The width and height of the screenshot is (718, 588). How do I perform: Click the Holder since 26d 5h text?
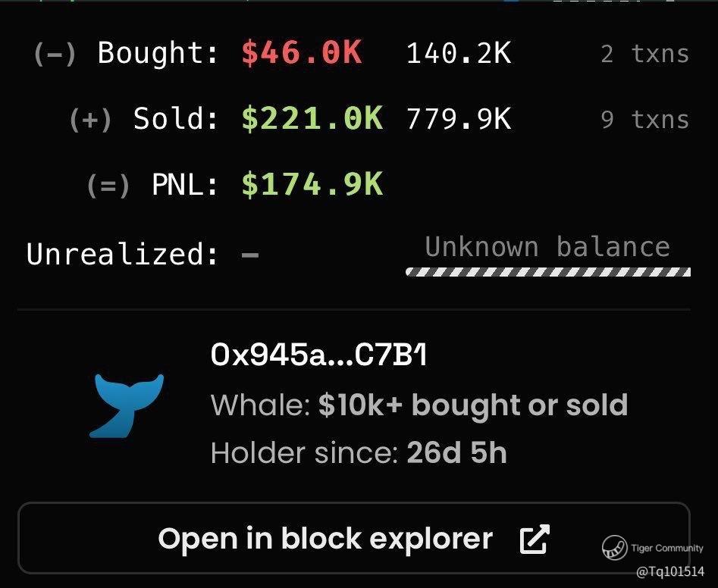359,453
